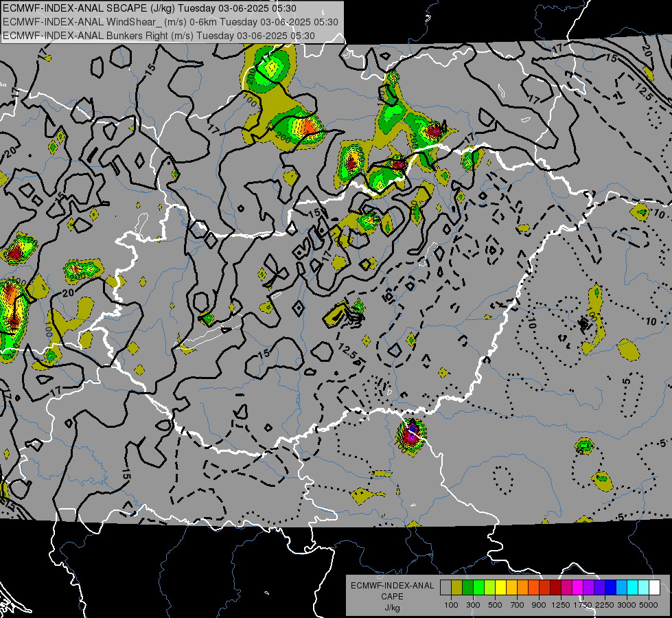Click the olive swatch above the 100 tick
The width and height of the screenshot is (672, 618).
pos(456,588)
